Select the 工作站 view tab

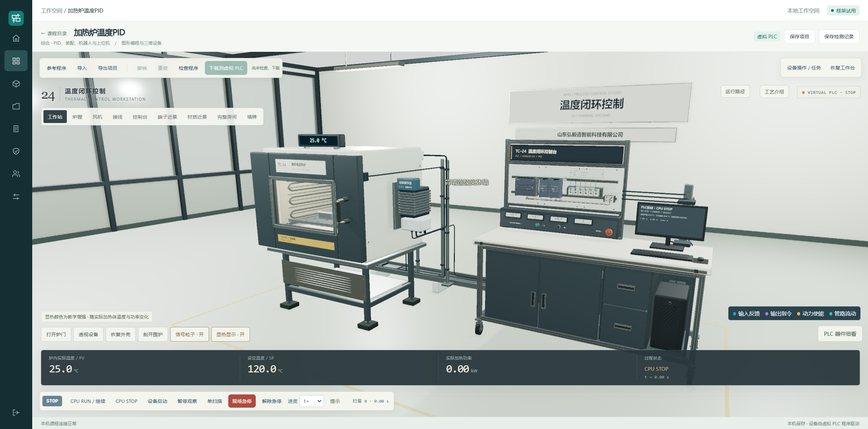coord(55,117)
